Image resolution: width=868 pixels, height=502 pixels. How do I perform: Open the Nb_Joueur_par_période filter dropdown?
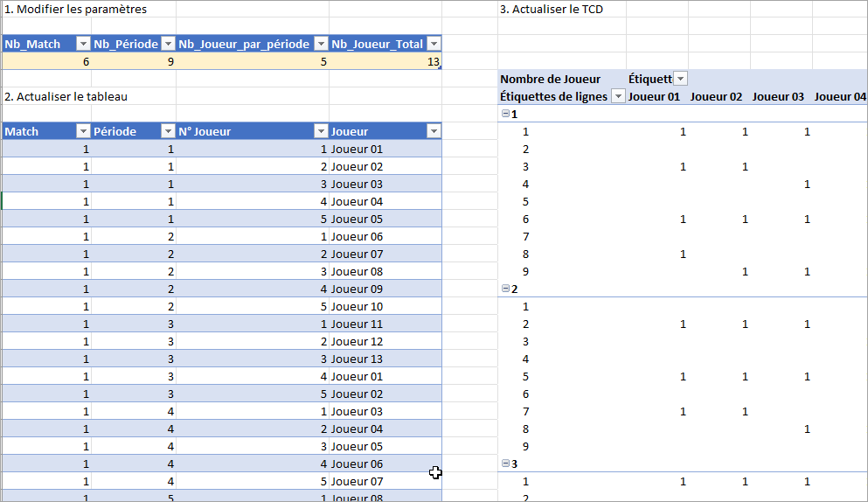point(321,44)
